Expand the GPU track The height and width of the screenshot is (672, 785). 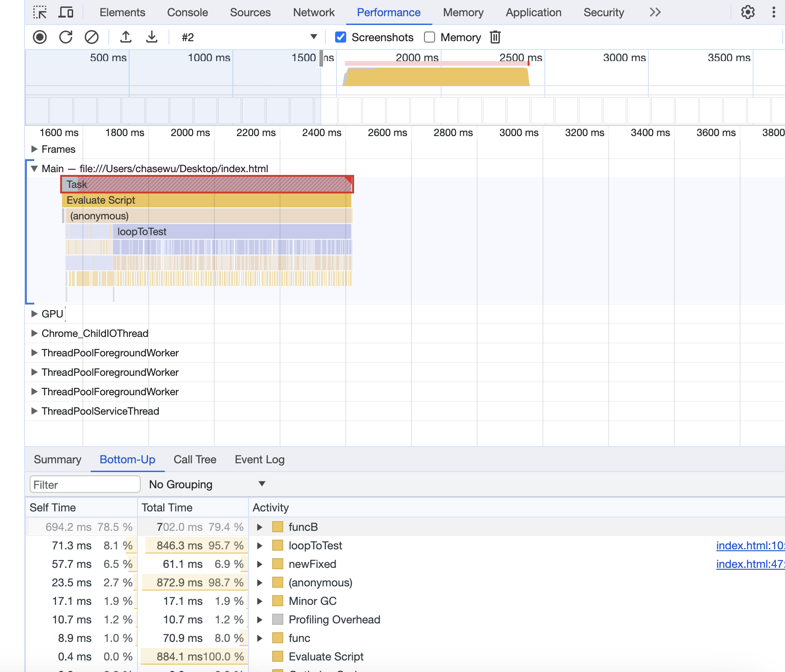click(x=34, y=314)
